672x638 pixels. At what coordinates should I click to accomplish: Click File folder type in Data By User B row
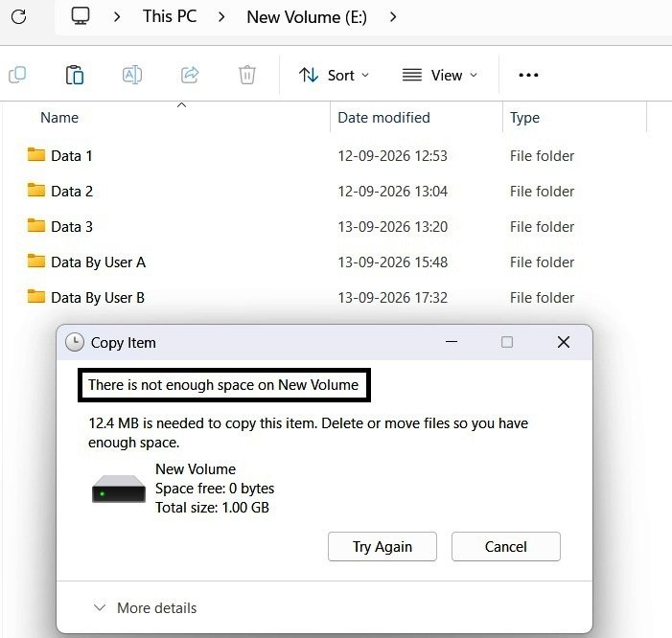543,298
